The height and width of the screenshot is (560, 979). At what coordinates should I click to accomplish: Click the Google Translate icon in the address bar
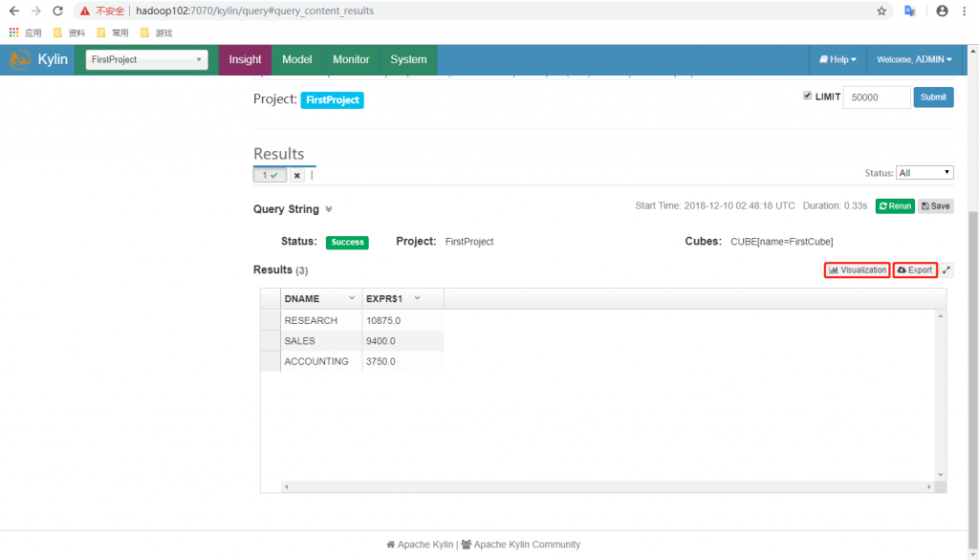click(x=910, y=11)
